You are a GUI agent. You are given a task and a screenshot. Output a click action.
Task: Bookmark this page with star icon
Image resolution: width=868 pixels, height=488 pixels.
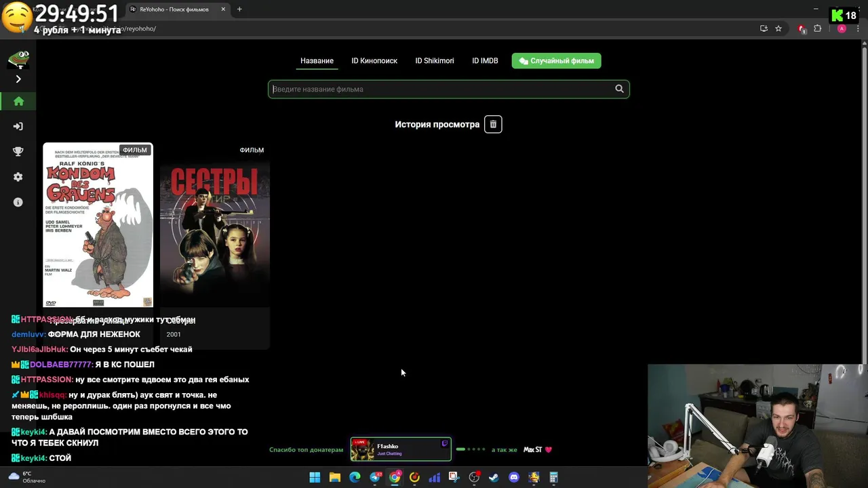(x=778, y=28)
